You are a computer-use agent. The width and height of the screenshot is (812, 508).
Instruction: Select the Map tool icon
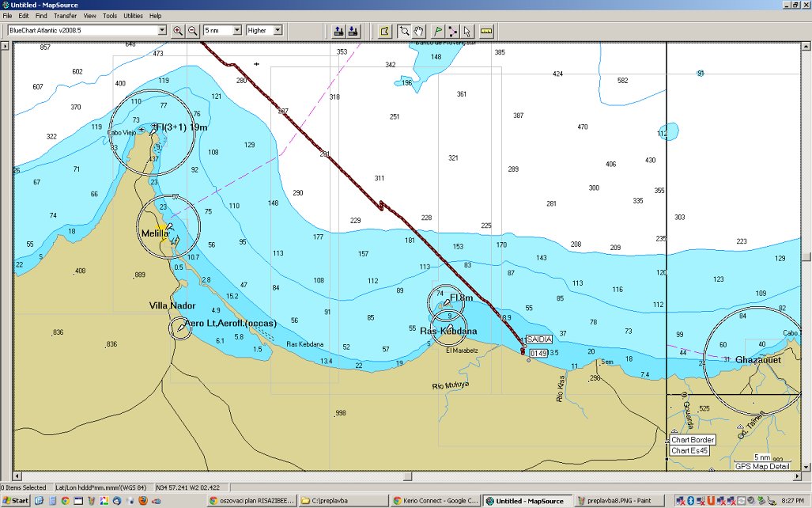click(x=385, y=31)
